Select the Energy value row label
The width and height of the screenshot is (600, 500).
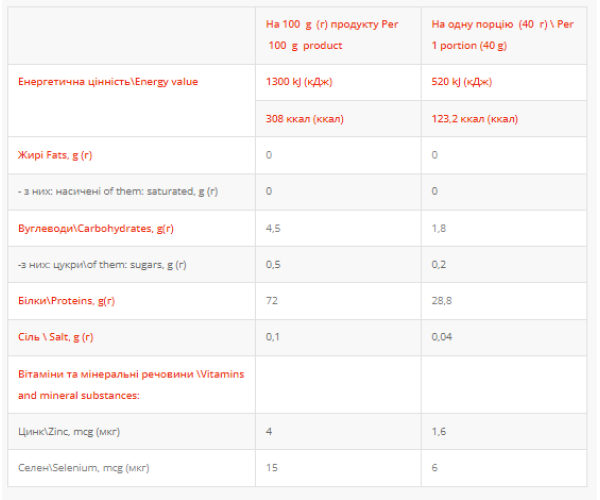(108, 82)
